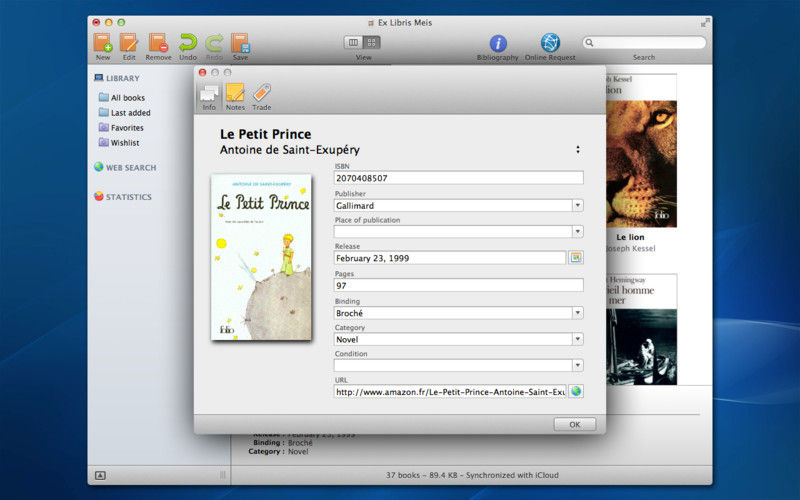Click the Le lion title label
Image resolution: width=800 pixels, height=500 pixels.
tap(630, 237)
